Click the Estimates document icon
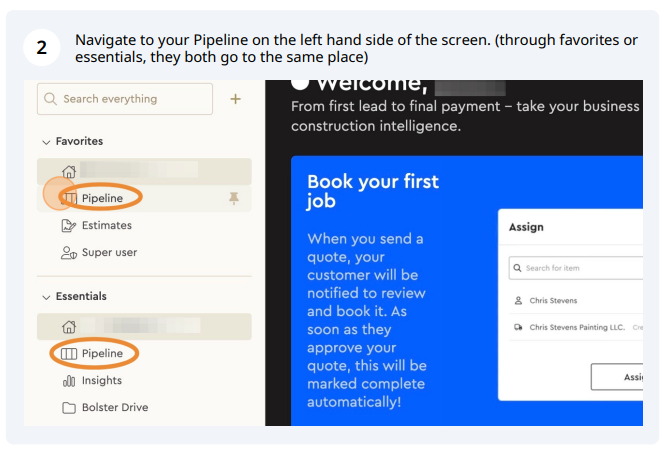 pyautogui.click(x=68, y=225)
